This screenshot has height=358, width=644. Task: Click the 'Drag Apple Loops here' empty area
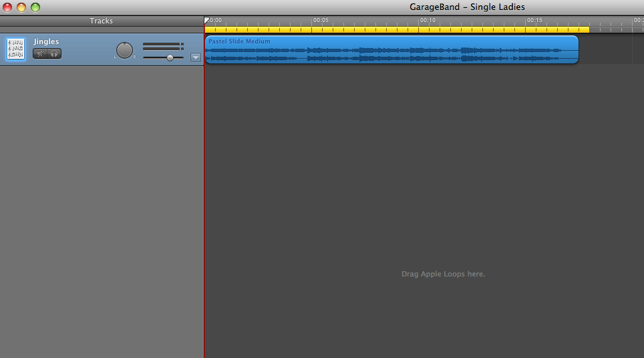[443, 274]
